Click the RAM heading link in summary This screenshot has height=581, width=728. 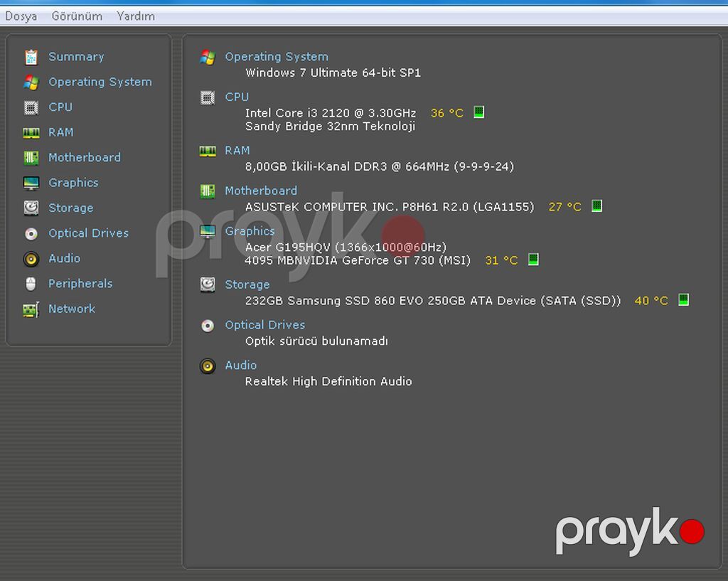[x=237, y=151]
